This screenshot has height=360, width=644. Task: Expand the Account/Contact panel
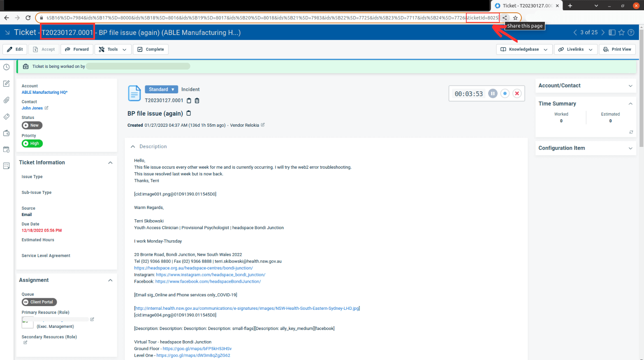630,86
